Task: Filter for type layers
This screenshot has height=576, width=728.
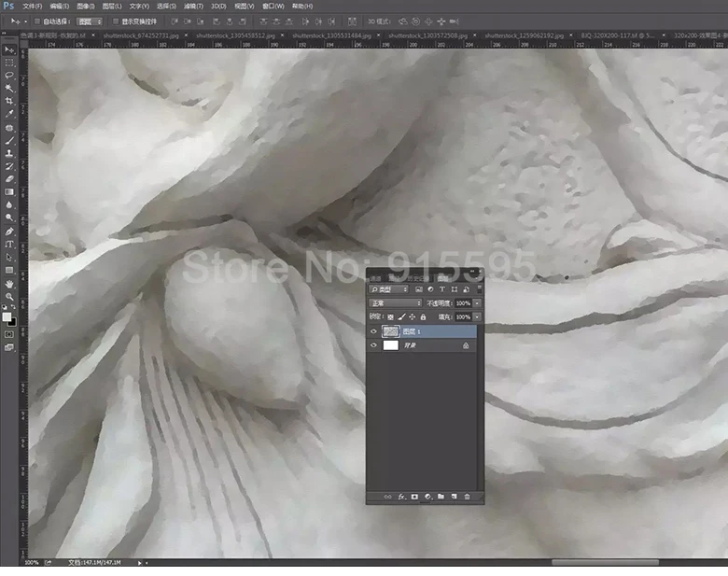Action: tap(442, 289)
